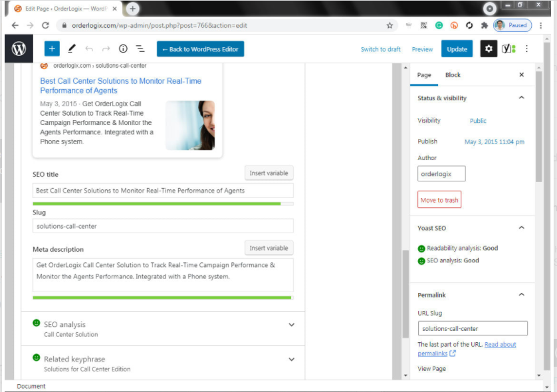Open the document details info icon

[123, 49]
